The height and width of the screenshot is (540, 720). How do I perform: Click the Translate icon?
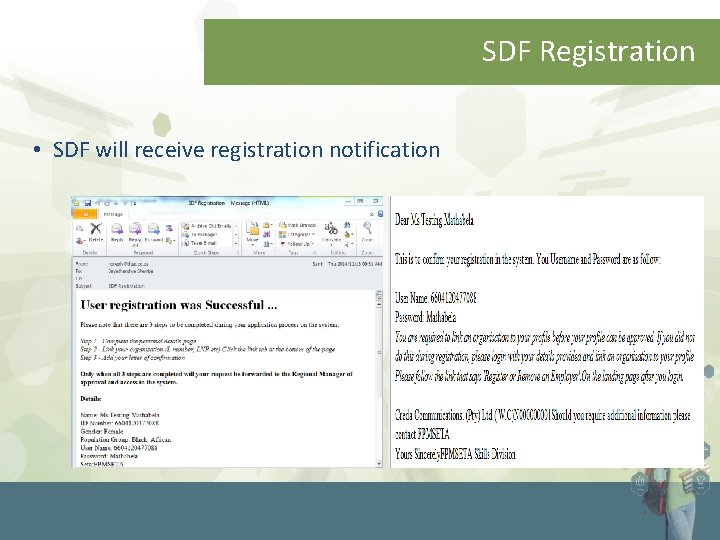click(331, 229)
